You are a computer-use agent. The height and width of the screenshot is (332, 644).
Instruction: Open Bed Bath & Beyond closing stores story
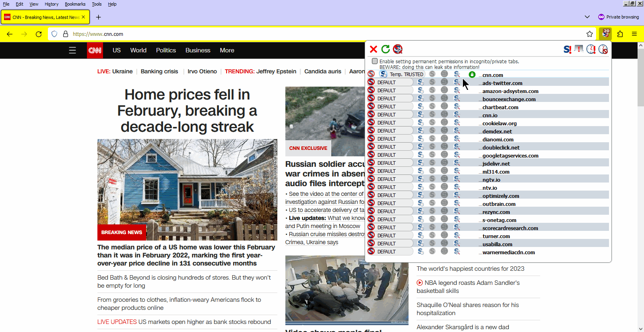tap(184, 281)
